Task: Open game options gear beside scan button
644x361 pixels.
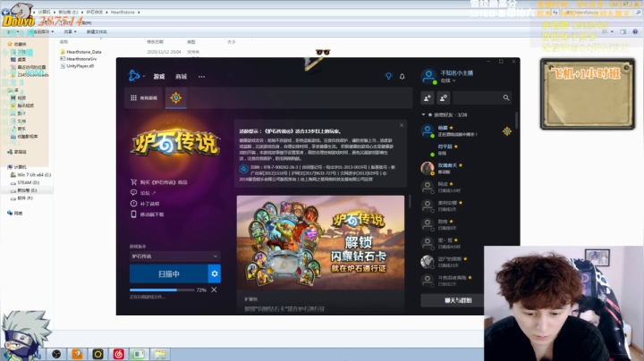Action: click(215, 273)
